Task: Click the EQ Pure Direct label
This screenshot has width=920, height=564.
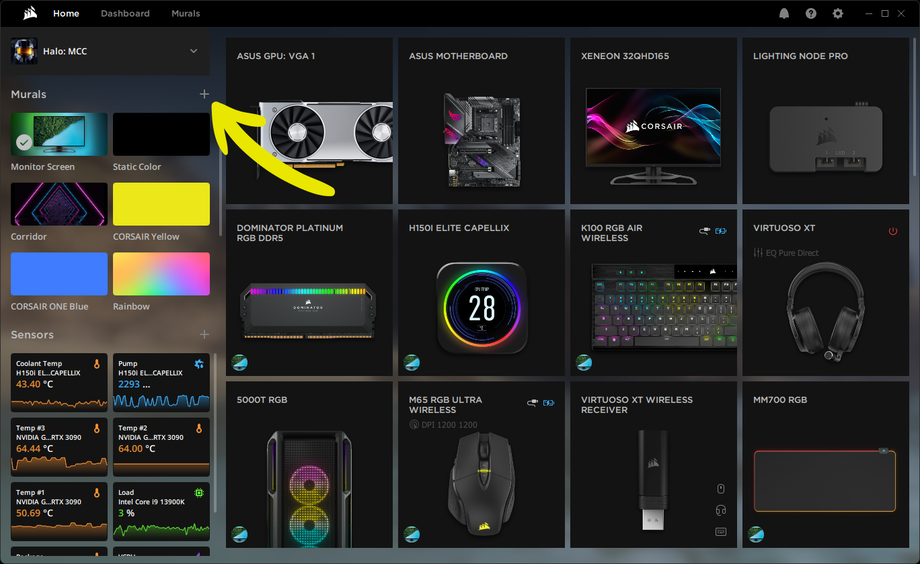Action: (792, 253)
